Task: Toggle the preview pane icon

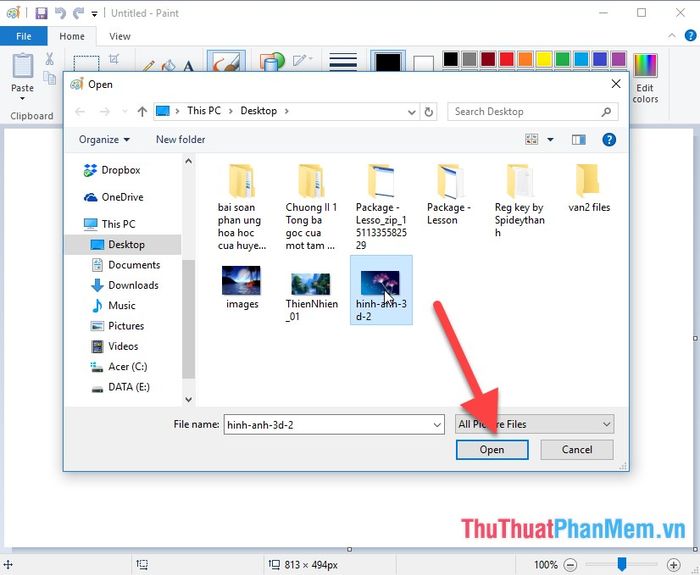Action: (x=579, y=140)
